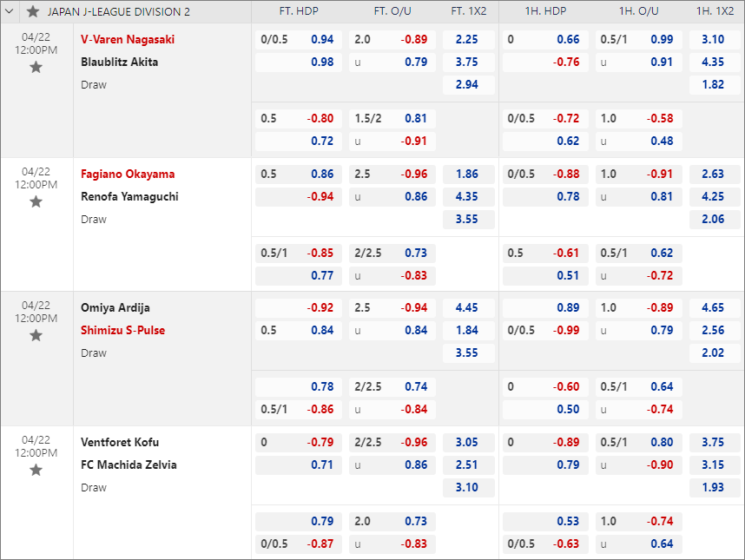Click the 1H. O/U column header
The height and width of the screenshot is (560, 745).
click(639, 11)
